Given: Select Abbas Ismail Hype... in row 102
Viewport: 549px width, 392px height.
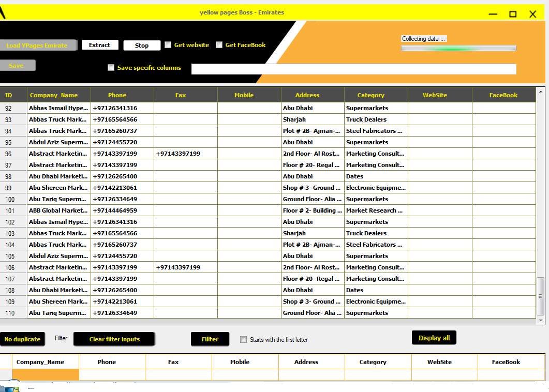Looking at the screenshot, I should [x=59, y=222].
